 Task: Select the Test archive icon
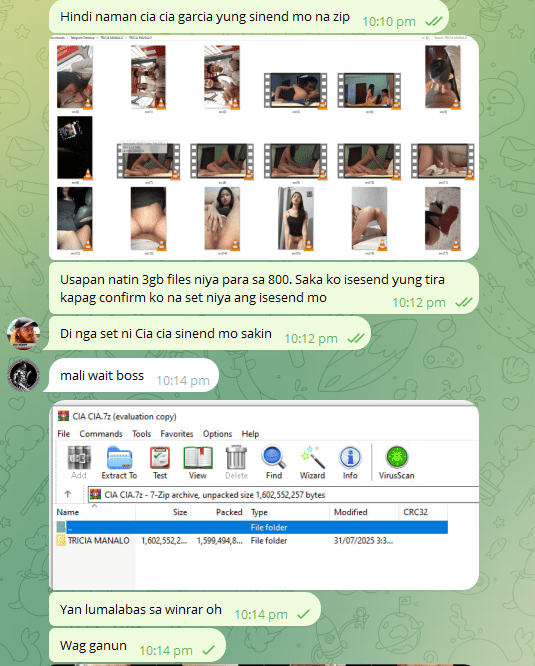coord(160,458)
